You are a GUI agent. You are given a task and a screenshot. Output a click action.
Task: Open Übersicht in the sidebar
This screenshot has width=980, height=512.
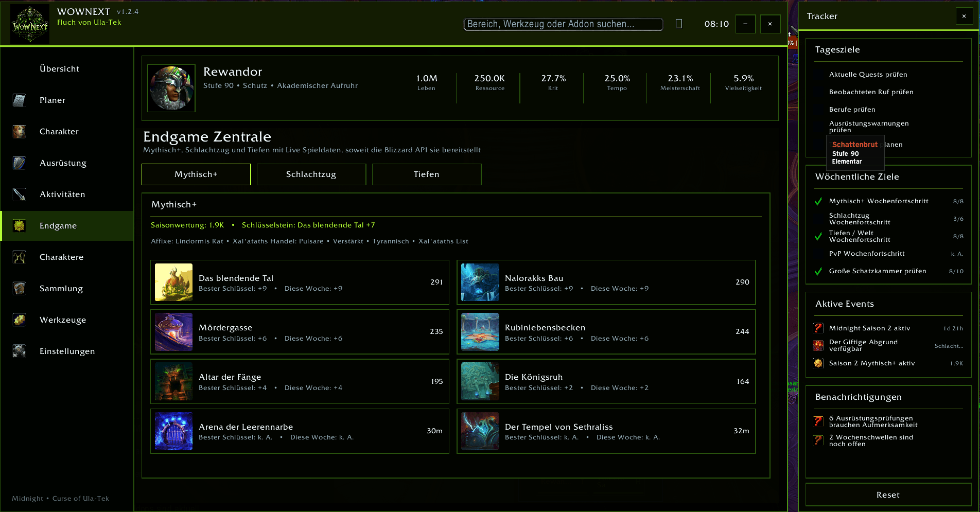pyautogui.click(x=67, y=69)
